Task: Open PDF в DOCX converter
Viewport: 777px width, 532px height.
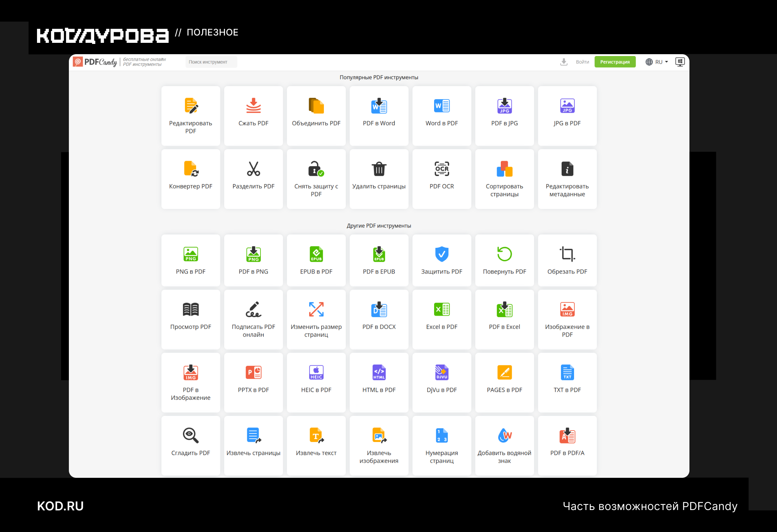Action: pyautogui.click(x=379, y=319)
